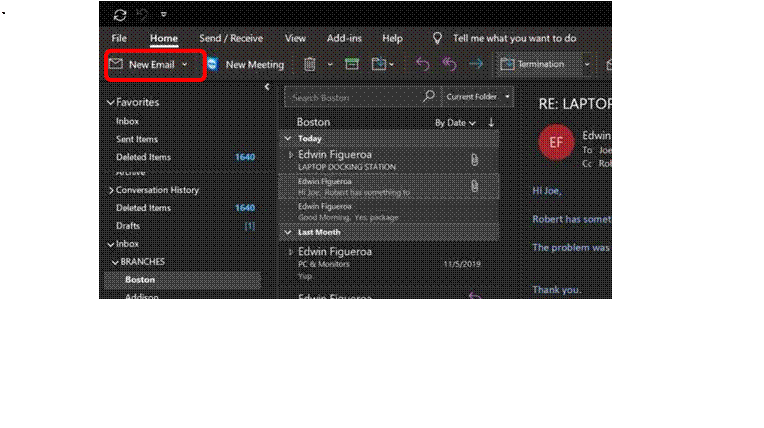Collapse the BRANCHES folder
The height and width of the screenshot is (428, 764).
tap(115, 262)
